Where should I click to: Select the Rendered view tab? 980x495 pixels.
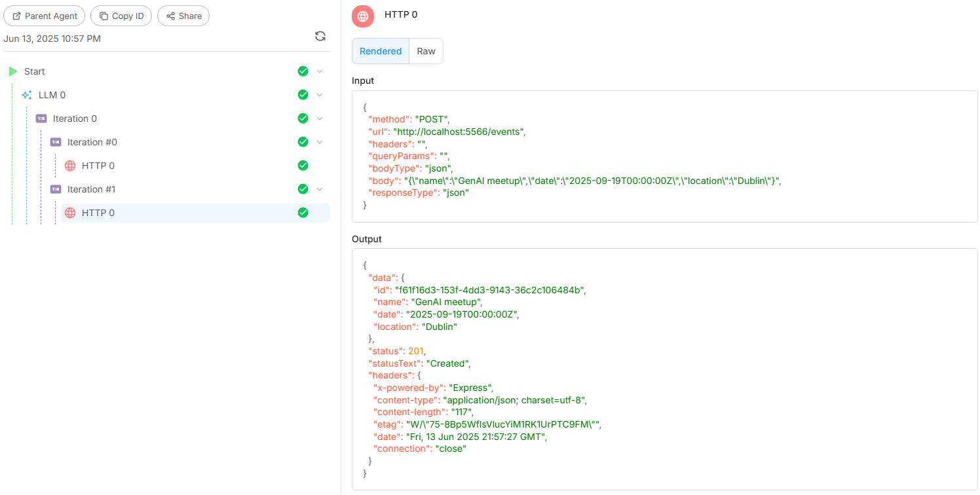pos(381,51)
